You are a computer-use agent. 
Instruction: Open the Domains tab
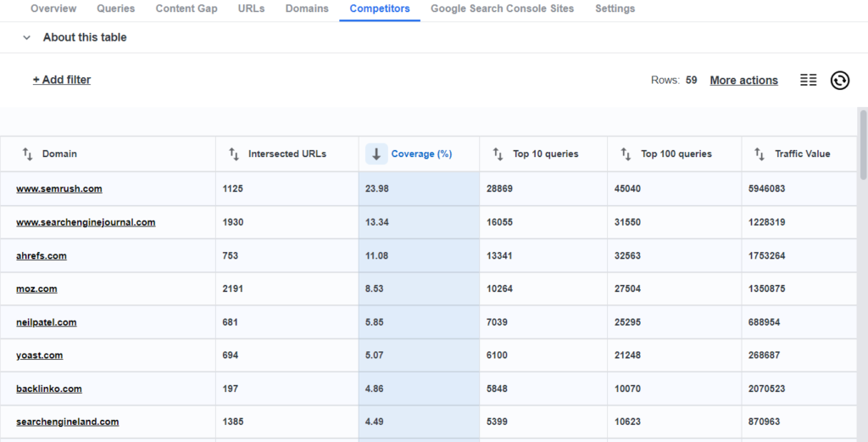coord(307,8)
